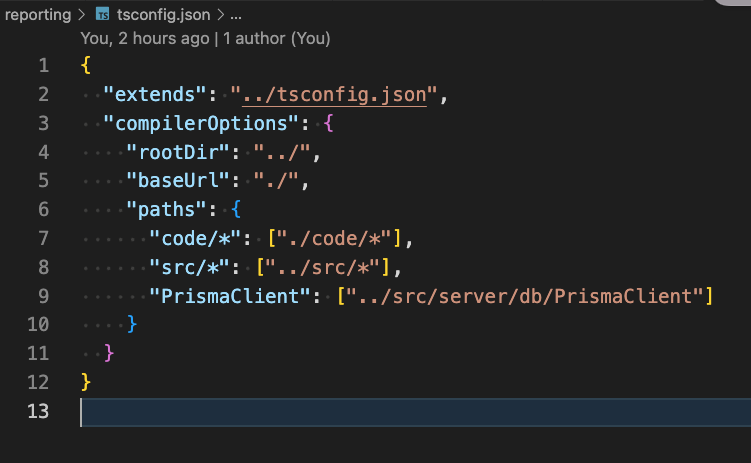The width and height of the screenshot is (751, 463).
Task: Open the breadcrumb ellipsis symbol entry
Action: (x=236, y=15)
